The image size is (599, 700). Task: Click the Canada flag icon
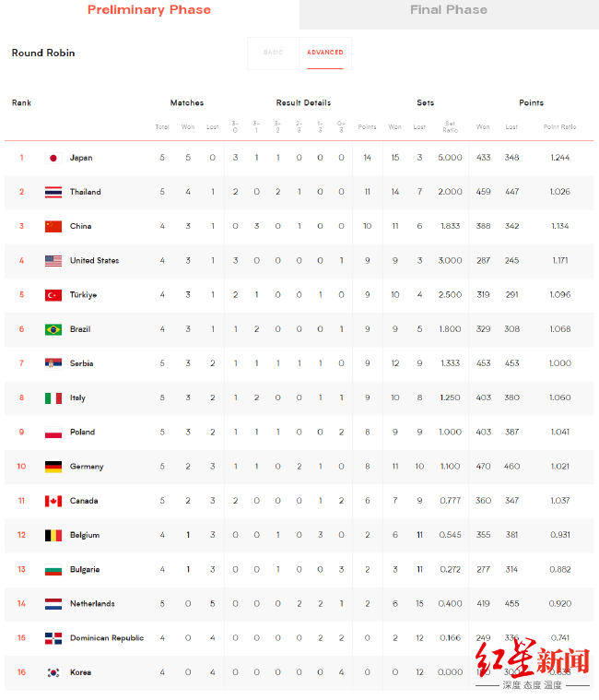tap(53, 501)
